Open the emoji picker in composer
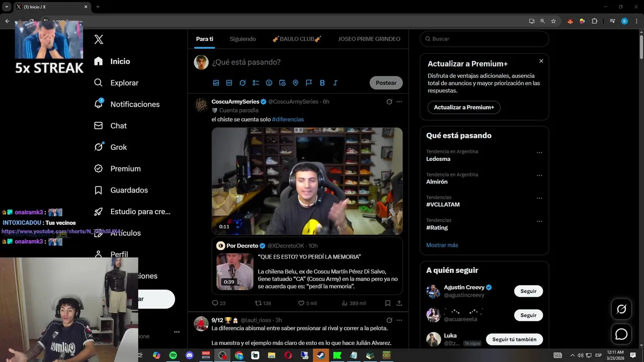Screen dimensions: 644x362 click(269, 83)
